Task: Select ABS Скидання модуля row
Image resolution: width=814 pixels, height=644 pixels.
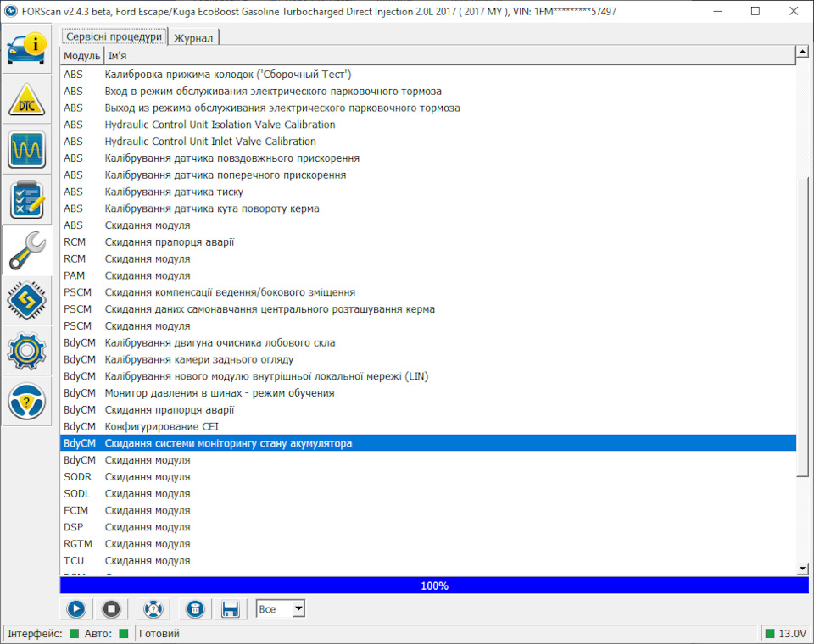Action: pyautogui.click(x=428, y=225)
